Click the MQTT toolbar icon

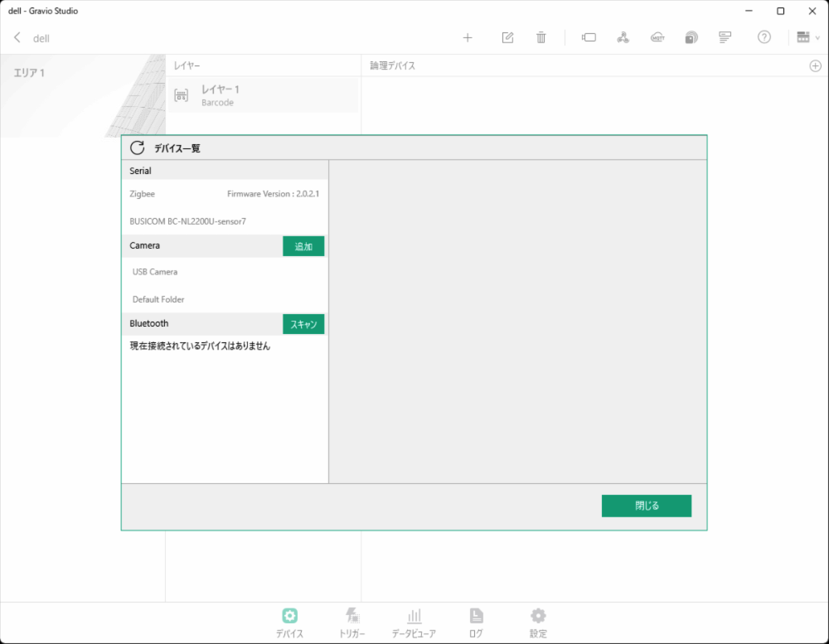click(657, 37)
